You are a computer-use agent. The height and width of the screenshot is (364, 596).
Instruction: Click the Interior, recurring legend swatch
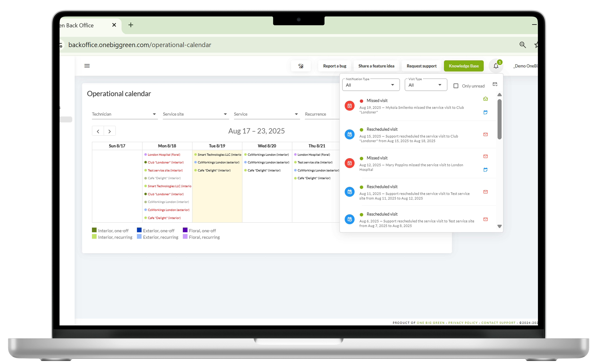pos(94,237)
